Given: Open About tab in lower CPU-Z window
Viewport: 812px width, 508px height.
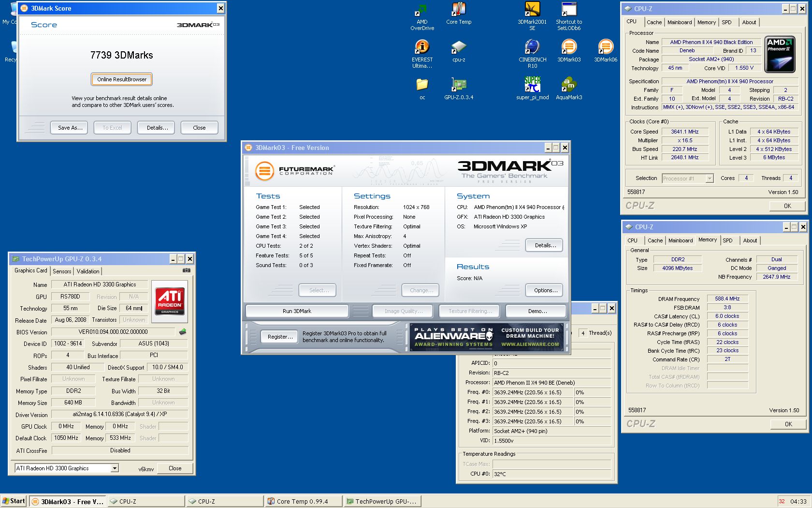Looking at the screenshot, I should pyautogui.click(x=750, y=240).
